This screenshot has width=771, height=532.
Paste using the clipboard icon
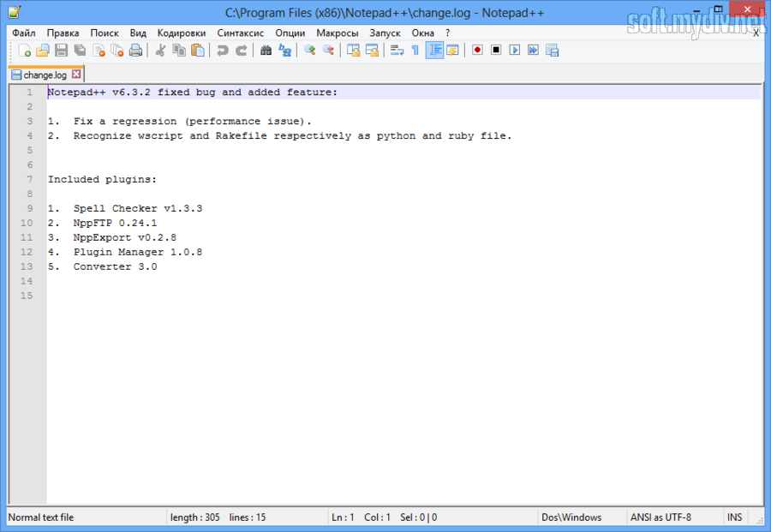pyautogui.click(x=198, y=51)
